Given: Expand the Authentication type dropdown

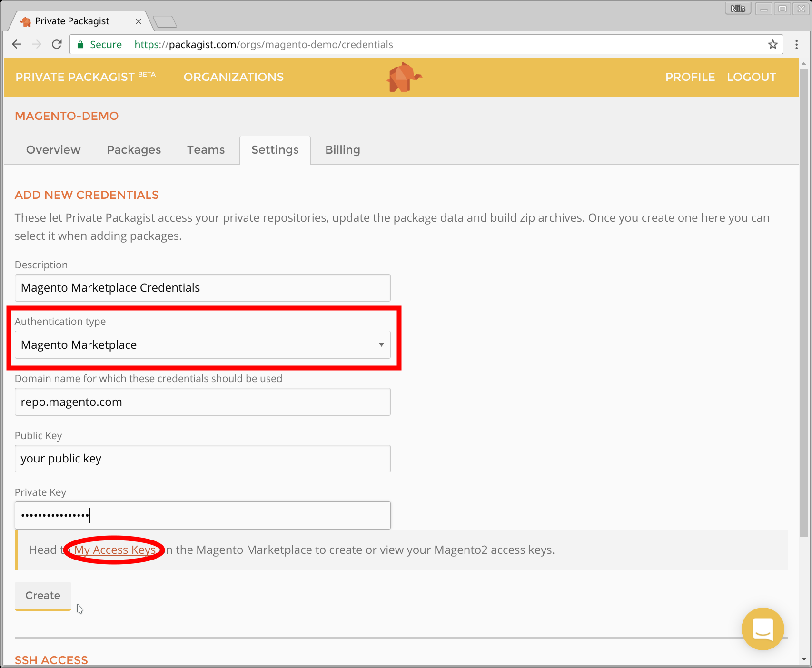Looking at the screenshot, I should pos(203,344).
